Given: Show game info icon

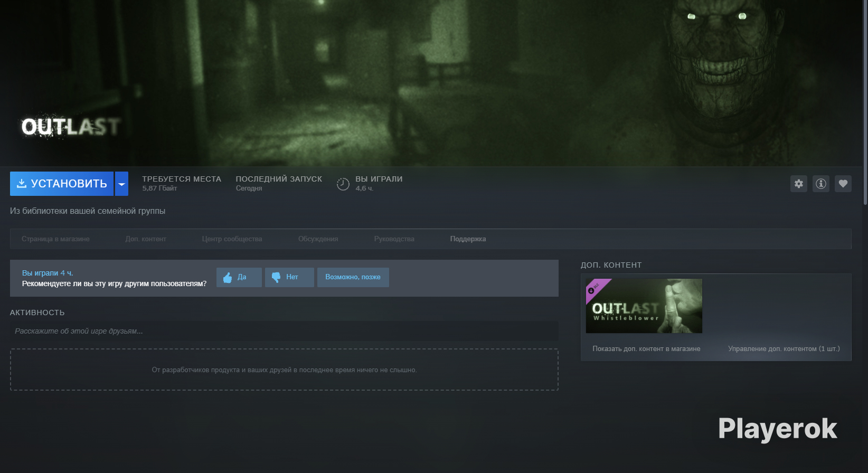Looking at the screenshot, I should (821, 184).
